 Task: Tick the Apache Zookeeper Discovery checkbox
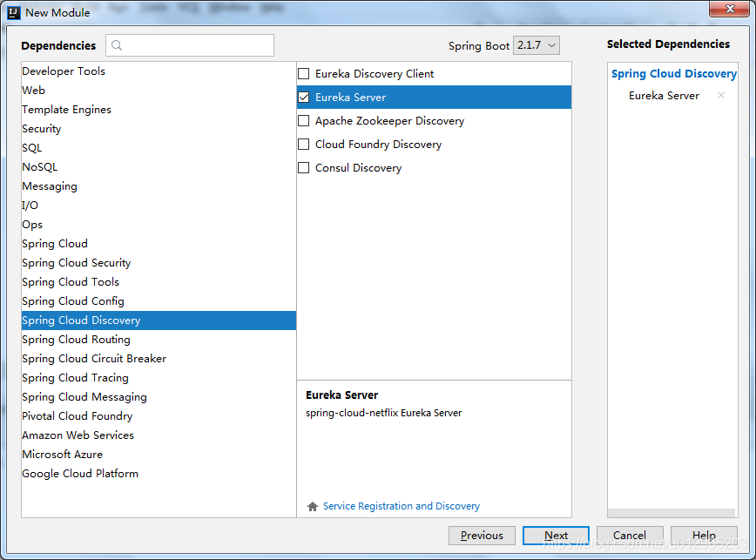click(x=304, y=120)
